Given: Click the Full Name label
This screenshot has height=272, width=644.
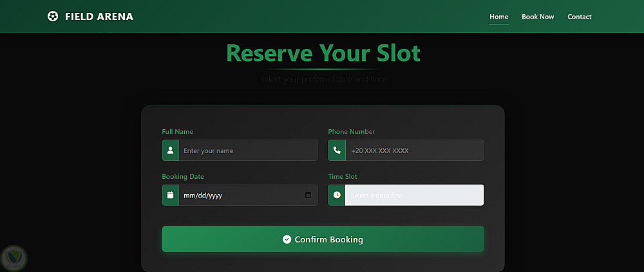Looking at the screenshot, I should coord(178,132).
